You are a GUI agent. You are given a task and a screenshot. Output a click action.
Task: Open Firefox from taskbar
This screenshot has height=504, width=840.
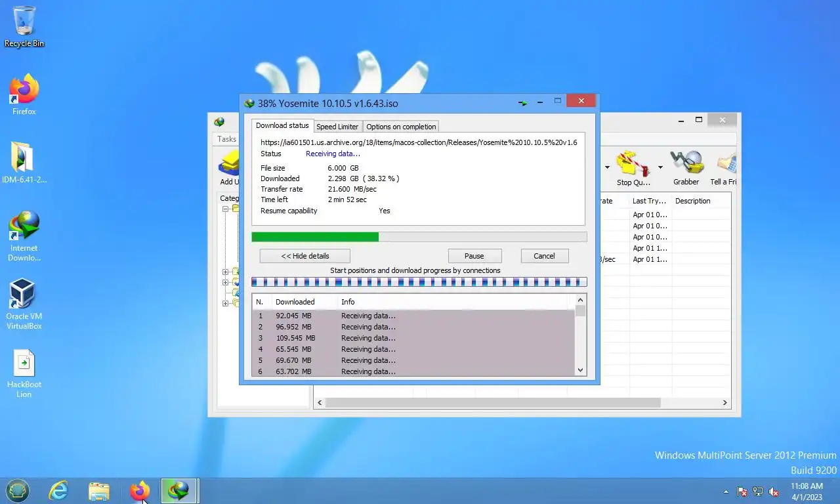(140, 491)
